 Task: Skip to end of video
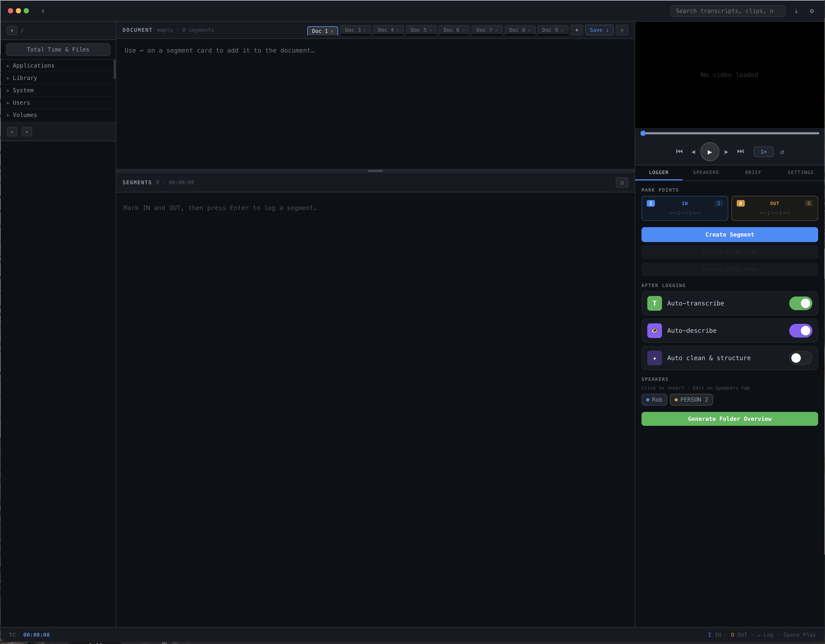click(x=740, y=151)
